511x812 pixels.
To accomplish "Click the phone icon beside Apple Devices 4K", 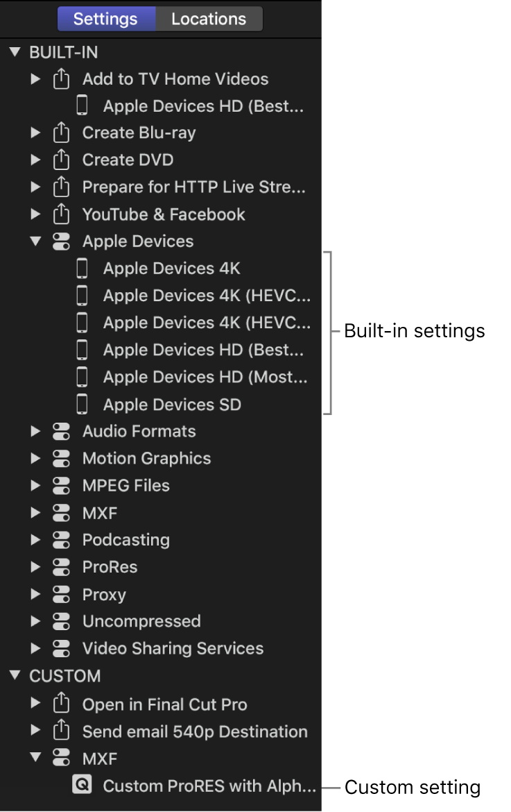I will pos(83,269).
